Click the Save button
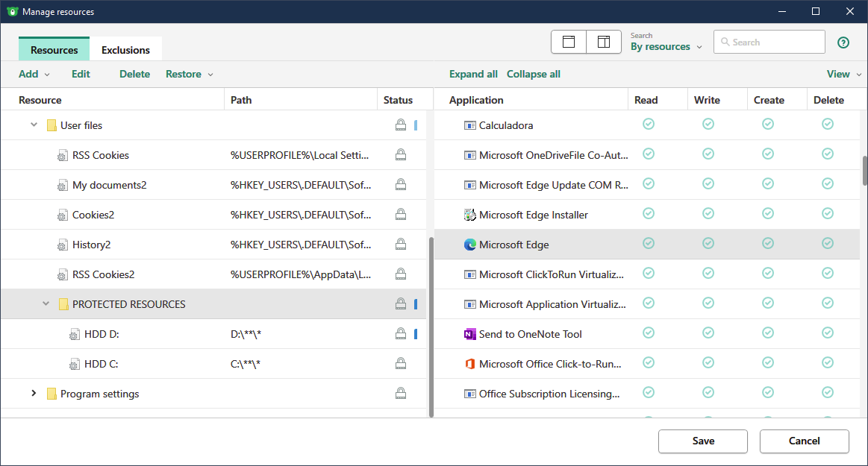 [703, 441]
